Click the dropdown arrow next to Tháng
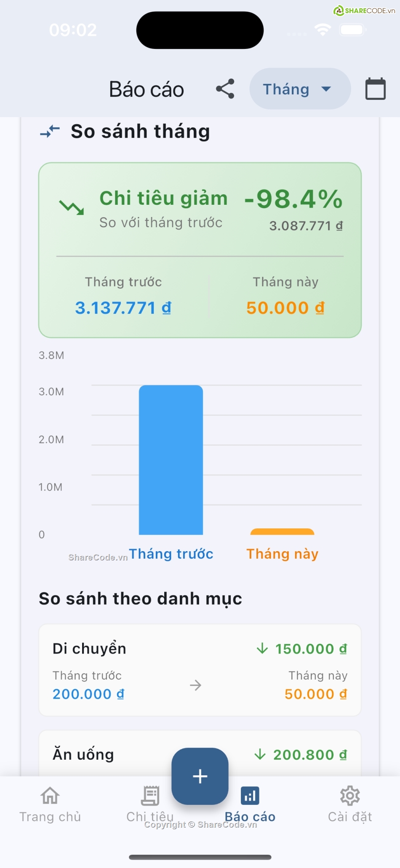Screen dimensions: 400x868 coord(326,89)
